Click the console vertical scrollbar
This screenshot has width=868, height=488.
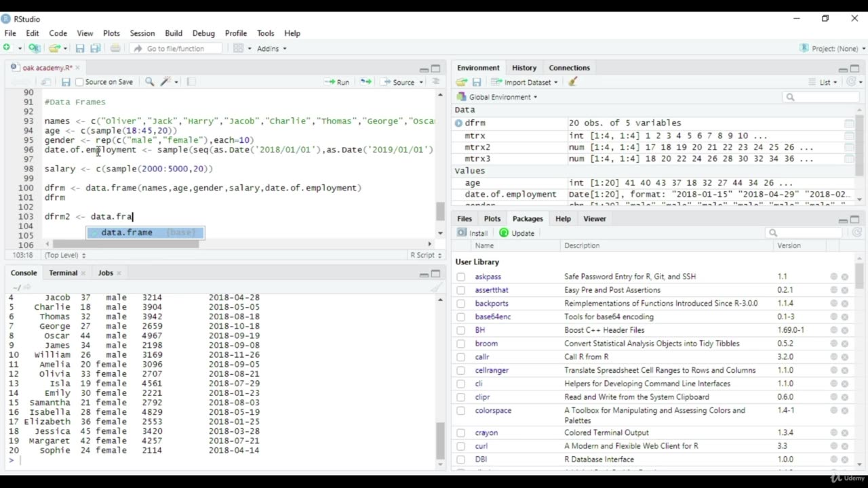point(440,441)
